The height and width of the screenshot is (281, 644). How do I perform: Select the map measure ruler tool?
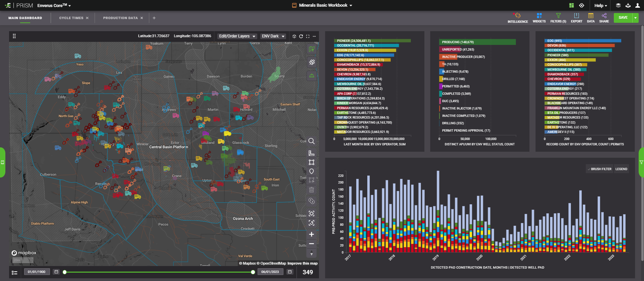pos(311,153)
